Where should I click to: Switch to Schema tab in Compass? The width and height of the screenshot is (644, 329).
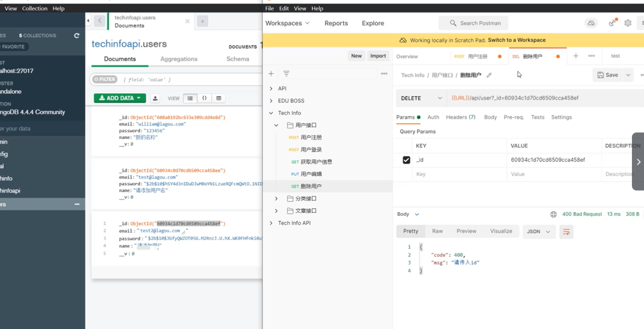tap(238, 59)
